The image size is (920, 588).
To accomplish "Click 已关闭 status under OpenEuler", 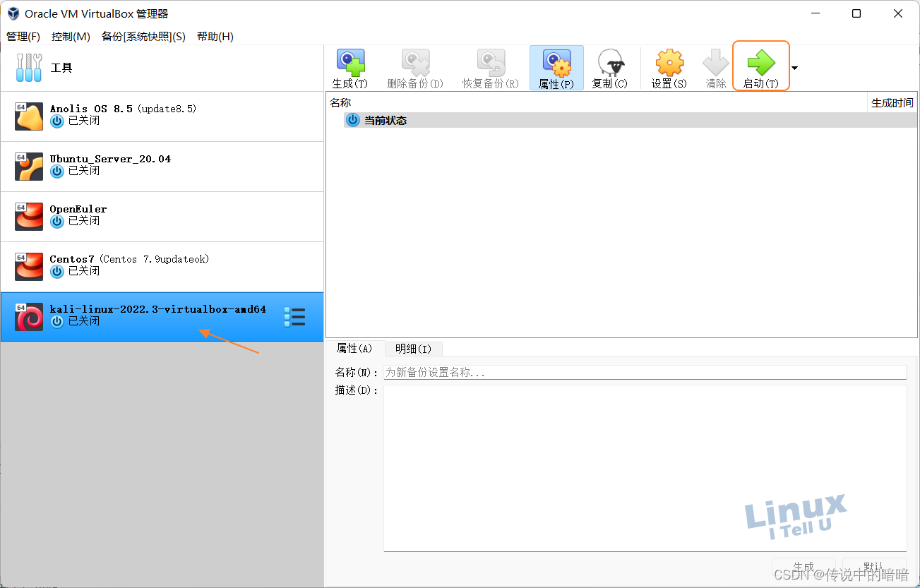I will [84, 221].
